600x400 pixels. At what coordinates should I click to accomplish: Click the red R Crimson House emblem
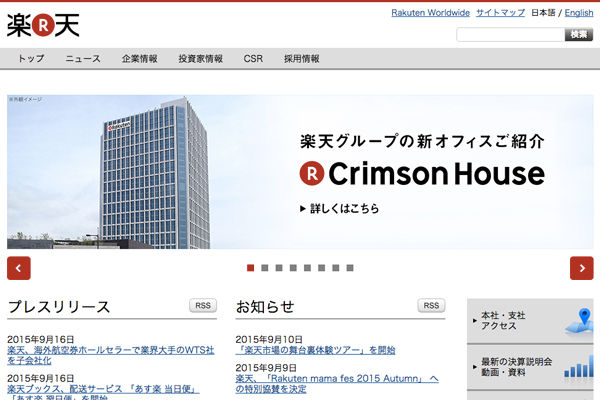pos(312,173)
